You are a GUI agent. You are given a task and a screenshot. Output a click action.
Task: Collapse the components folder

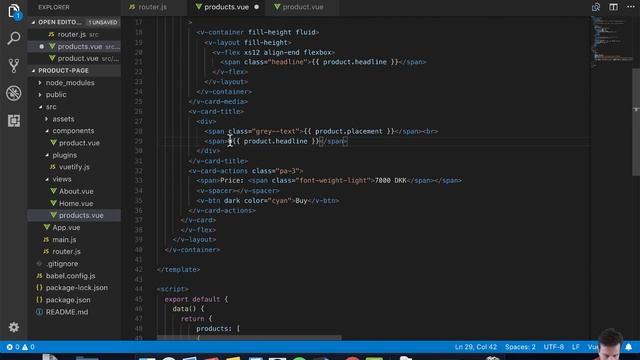pos(74,131)
